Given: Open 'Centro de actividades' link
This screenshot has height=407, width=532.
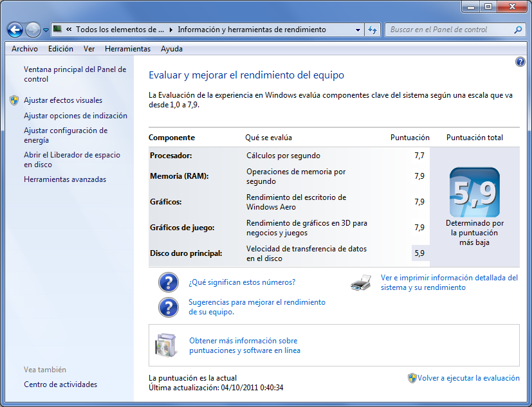Looking at the screenshot, I should coord(60,384).
